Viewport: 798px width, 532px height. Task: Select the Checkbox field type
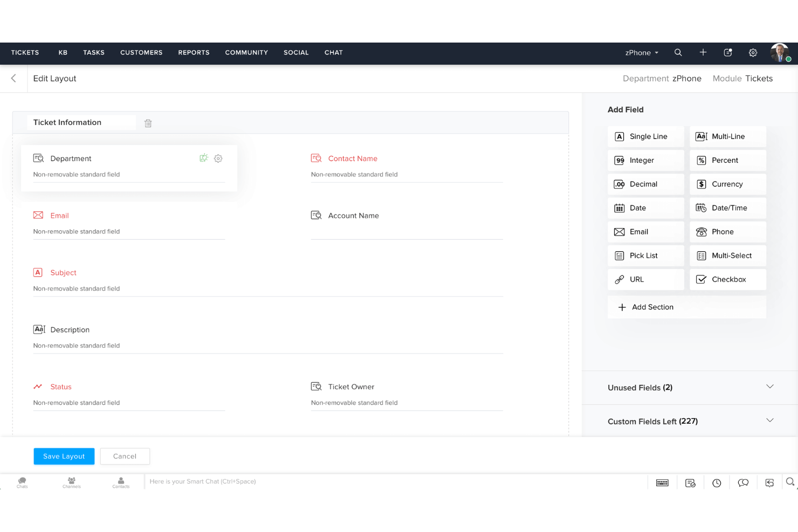point(728,279)
